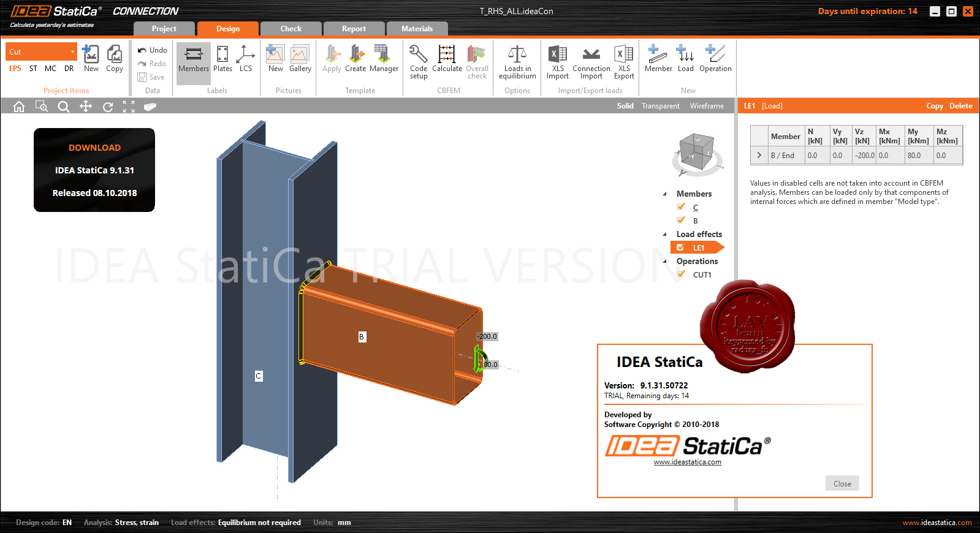Toggle the member B checkbox
This screenshot has height=533, width=980.
[x=681, y=221]
